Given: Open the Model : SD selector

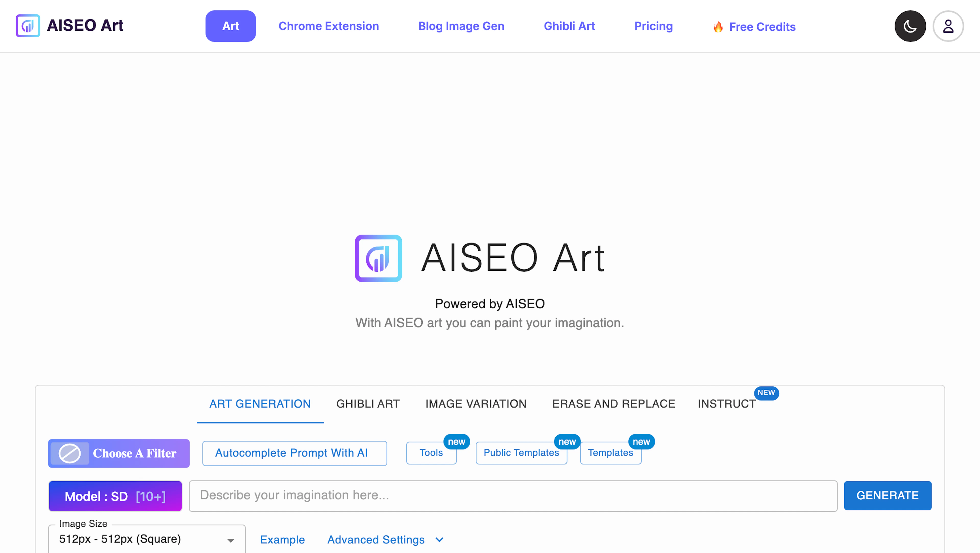Looking at the screenshot, I should tap(115, 496).
